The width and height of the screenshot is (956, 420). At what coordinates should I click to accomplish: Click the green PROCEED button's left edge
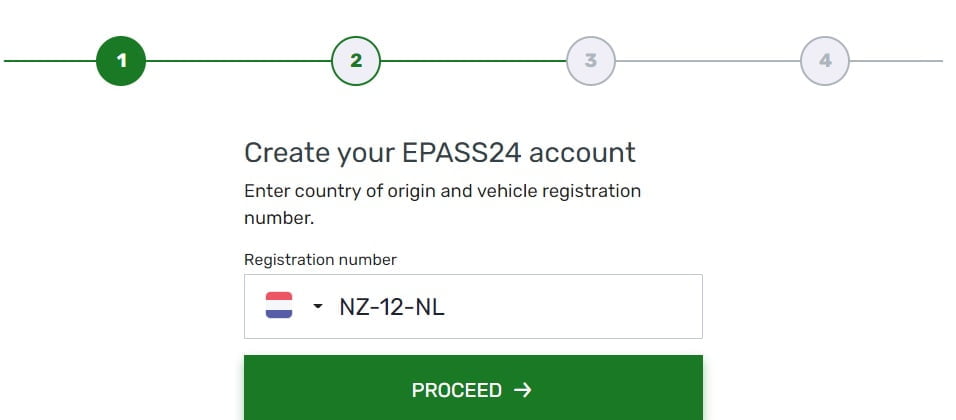[x=249, y=388]
